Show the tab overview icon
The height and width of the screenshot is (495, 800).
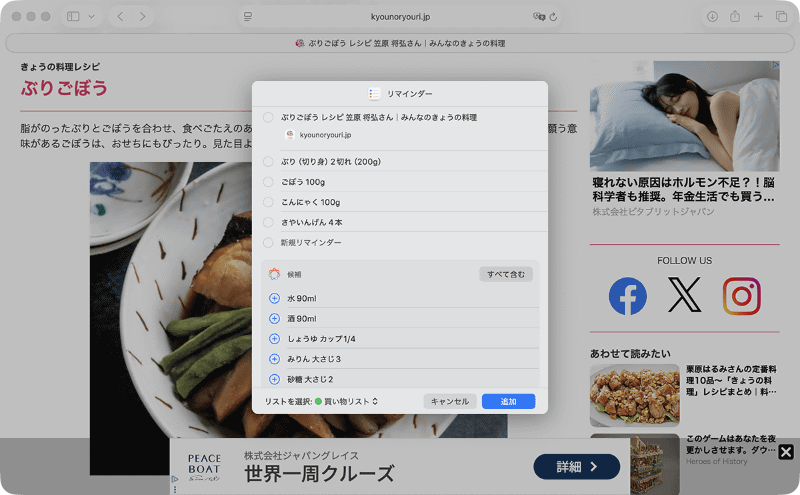coord(781,16)
